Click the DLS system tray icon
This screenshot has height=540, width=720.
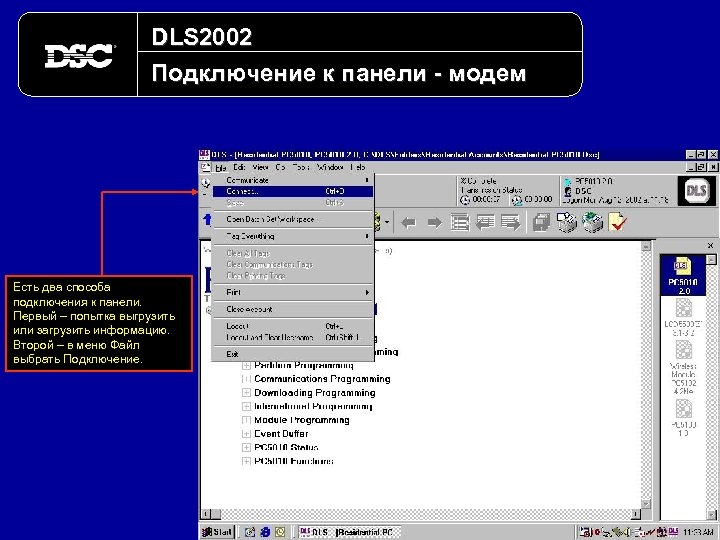[673, 532]
